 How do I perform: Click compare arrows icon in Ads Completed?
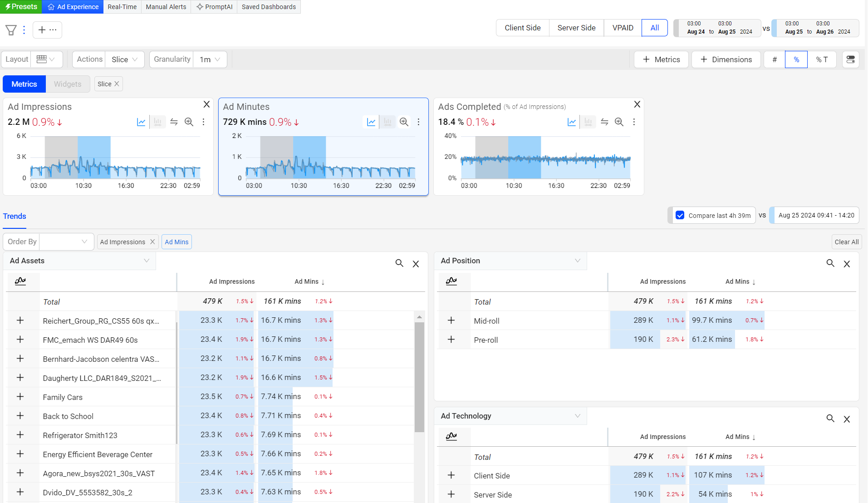(x=604, y=122)
